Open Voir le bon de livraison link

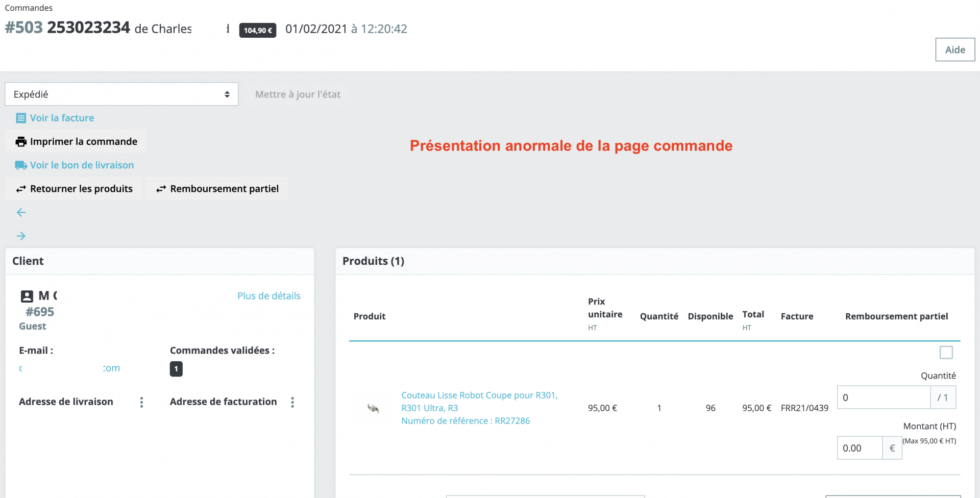(82, 165)
